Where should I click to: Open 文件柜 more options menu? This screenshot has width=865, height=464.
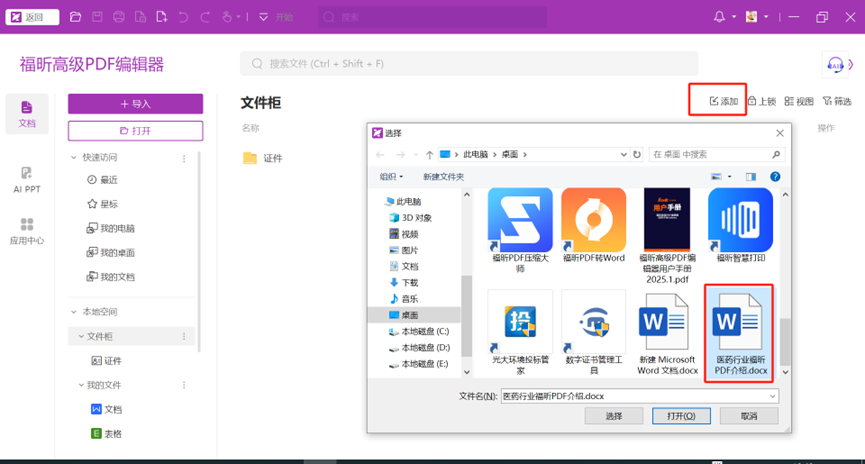pos(184,337)
